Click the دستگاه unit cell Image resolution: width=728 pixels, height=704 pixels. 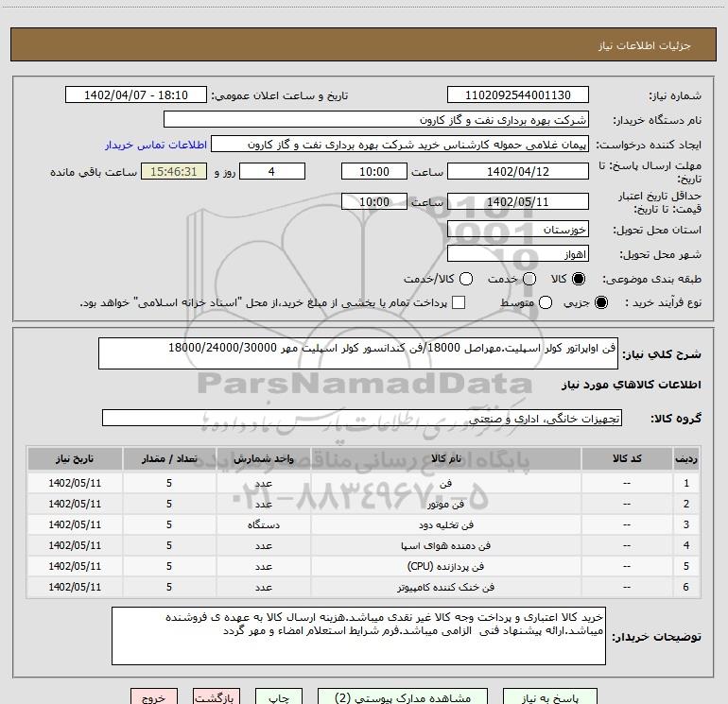coord(263,524)
